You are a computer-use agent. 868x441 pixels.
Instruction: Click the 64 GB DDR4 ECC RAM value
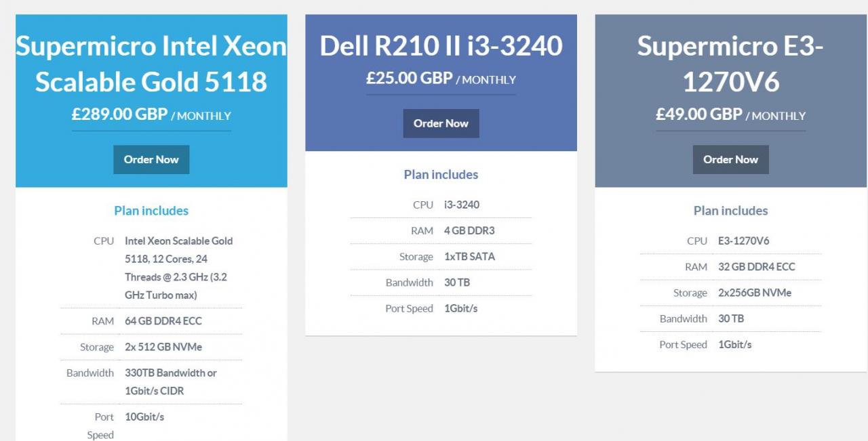[163, 321]
